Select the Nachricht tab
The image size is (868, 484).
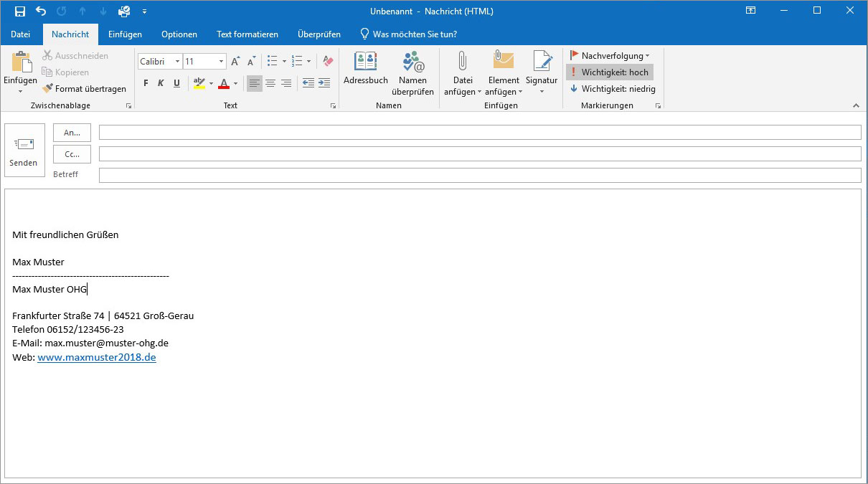[x=70, y=34]
